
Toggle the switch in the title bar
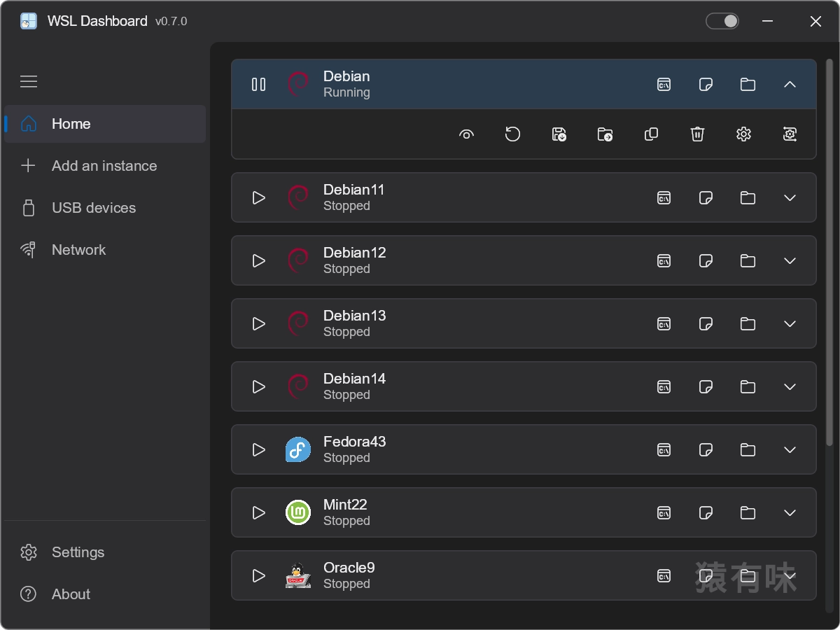[722, 21]
